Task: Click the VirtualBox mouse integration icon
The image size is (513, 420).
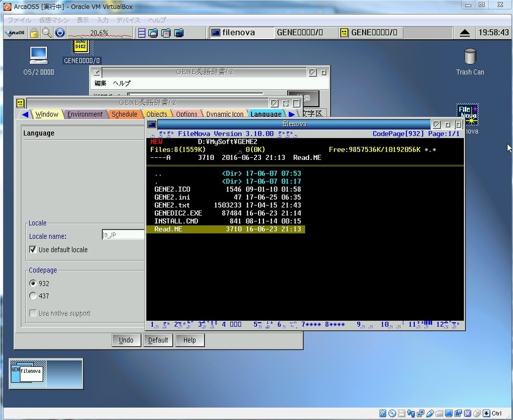Action: click(477, 413)
